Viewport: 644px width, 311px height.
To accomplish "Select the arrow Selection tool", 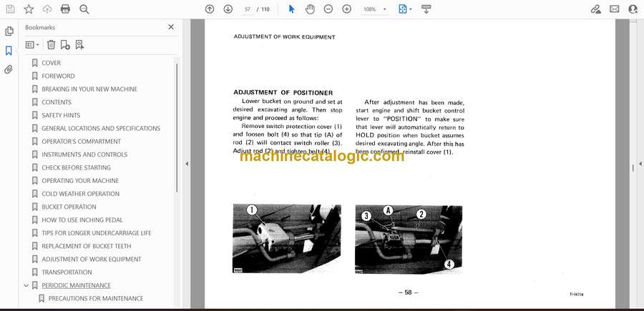I will pyautogui.click(x=292, y=9).
